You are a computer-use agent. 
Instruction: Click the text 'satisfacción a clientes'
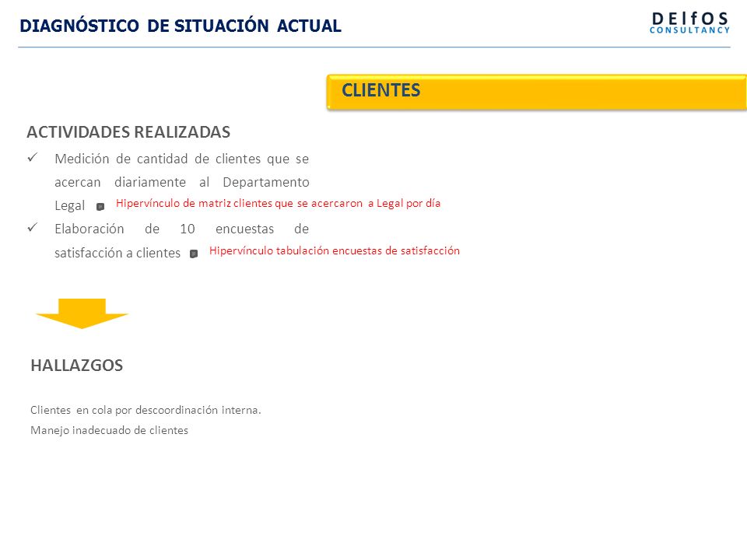pos(117,253)
